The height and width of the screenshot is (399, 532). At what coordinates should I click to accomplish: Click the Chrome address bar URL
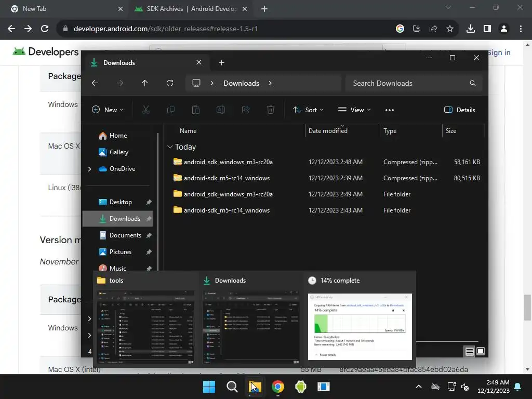click(x=165, y=29)
